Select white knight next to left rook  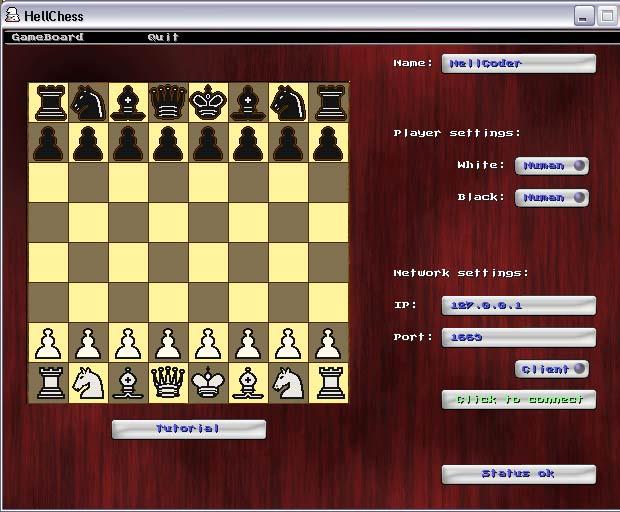[x=88, y=383]
